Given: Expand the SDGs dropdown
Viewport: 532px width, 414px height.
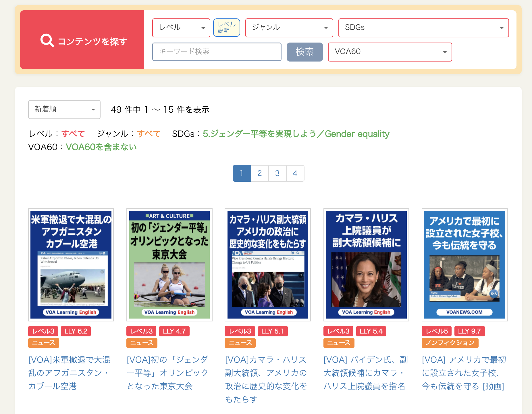Looking at the screenshot, I should point(424,28).
